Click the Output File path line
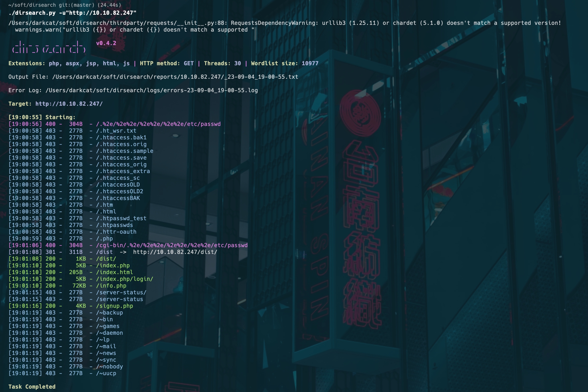Image resolution: width=588 pixels, height=392 pixels. (153, 77)
